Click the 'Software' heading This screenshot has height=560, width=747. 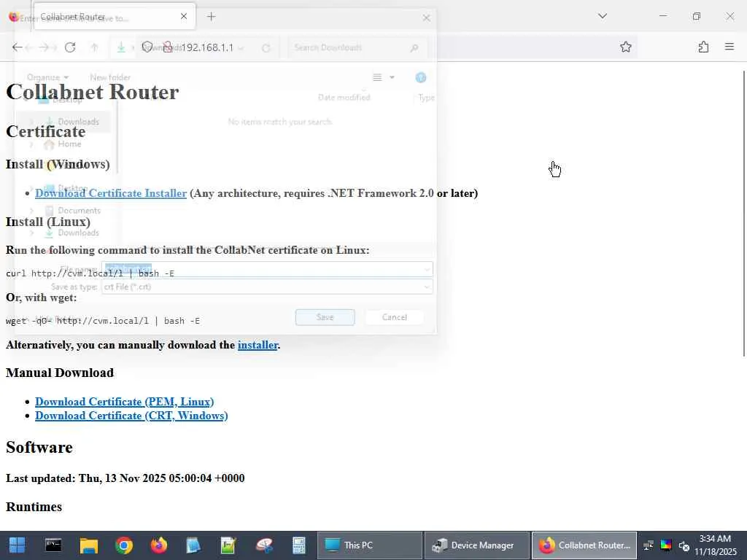coord(39,448)
